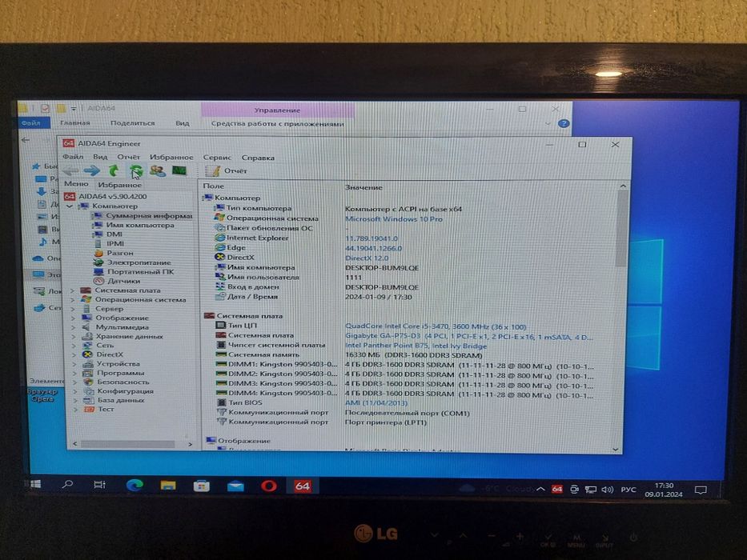Select Тест in the tree
747x560 pixels.
[106, 409]
